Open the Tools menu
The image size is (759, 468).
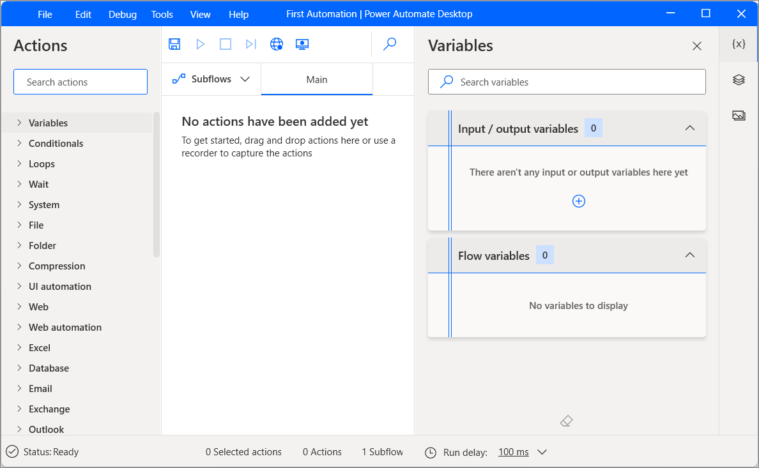162,14
